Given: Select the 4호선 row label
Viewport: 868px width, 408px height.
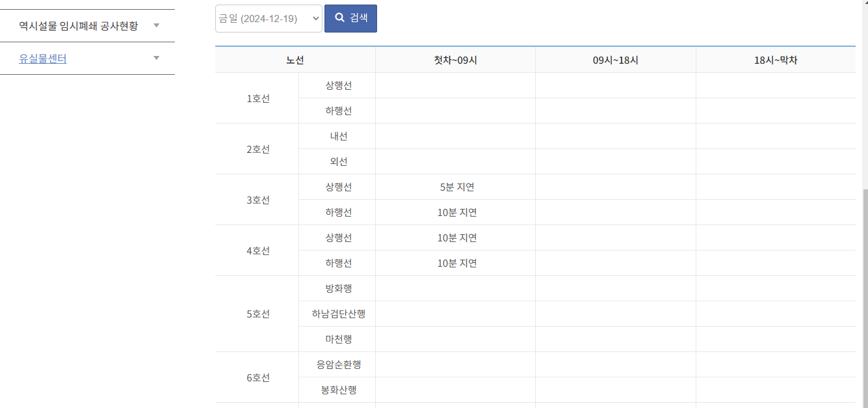Looking at the screenshot, I should (x=257, y=251).
